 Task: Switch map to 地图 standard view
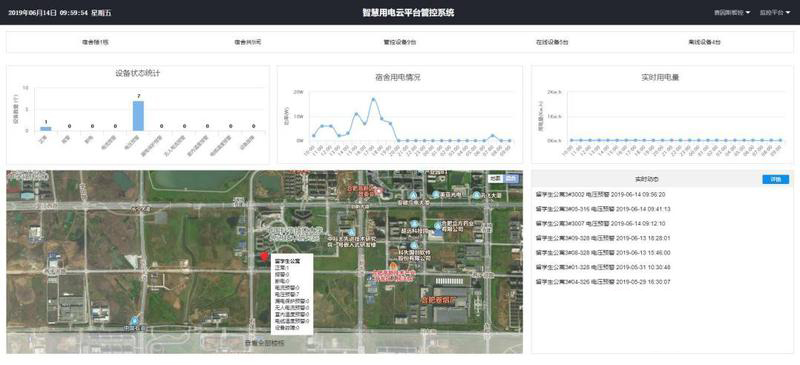click(495, 178)
